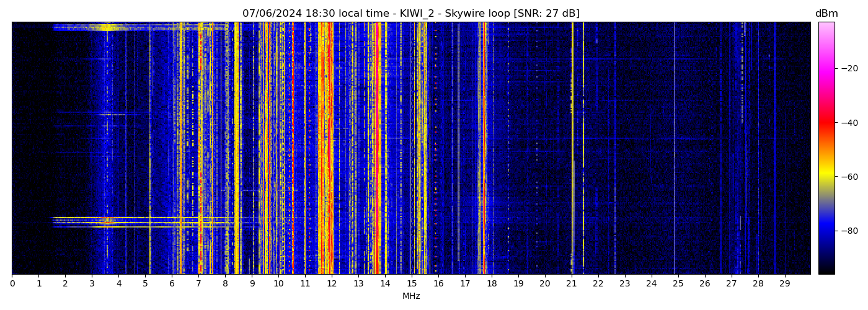The image size is (868, 310).
Task: Click the red signal band near 17.7 MHz
Action: click(x=484, y=149)
